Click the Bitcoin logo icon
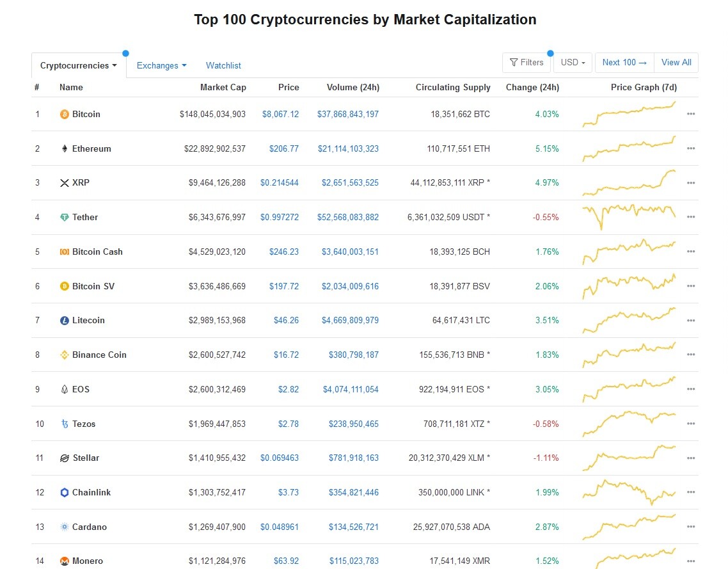The height and width of the screenshot is (569, 728). pyautogui.click(x=65, y=115)
